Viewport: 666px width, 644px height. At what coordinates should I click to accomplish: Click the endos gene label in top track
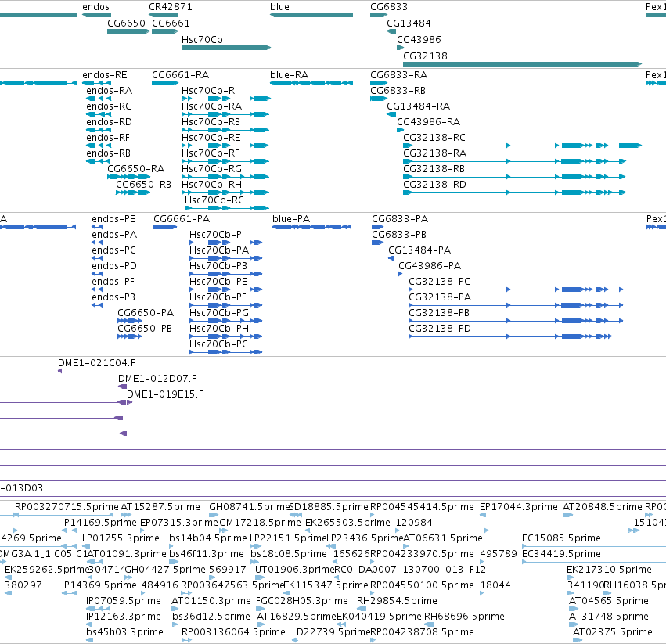click(95, 7)
